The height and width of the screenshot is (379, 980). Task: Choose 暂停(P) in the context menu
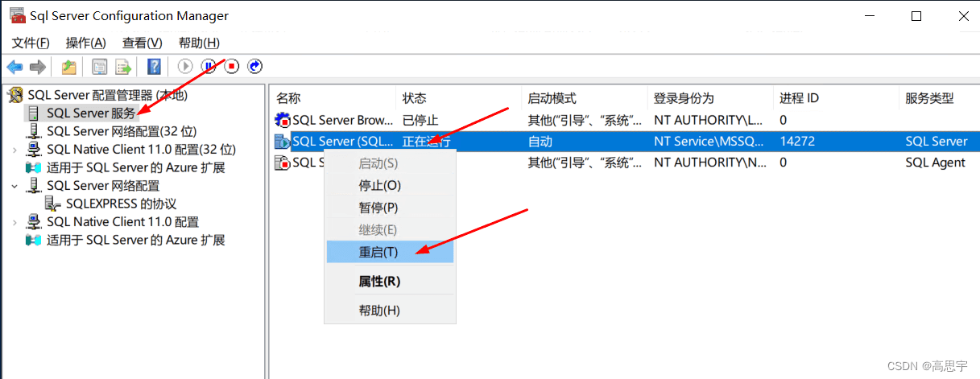tap(391, 208)
